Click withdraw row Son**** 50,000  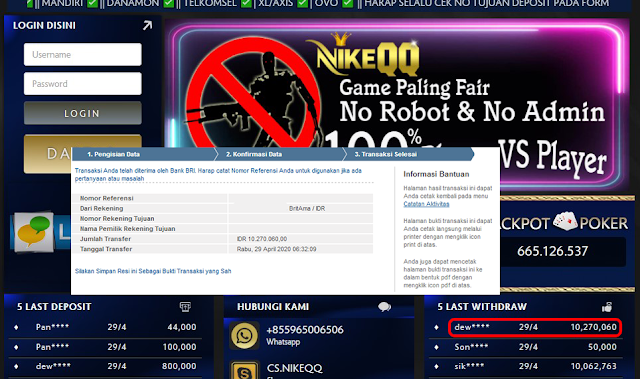(525, 347)
